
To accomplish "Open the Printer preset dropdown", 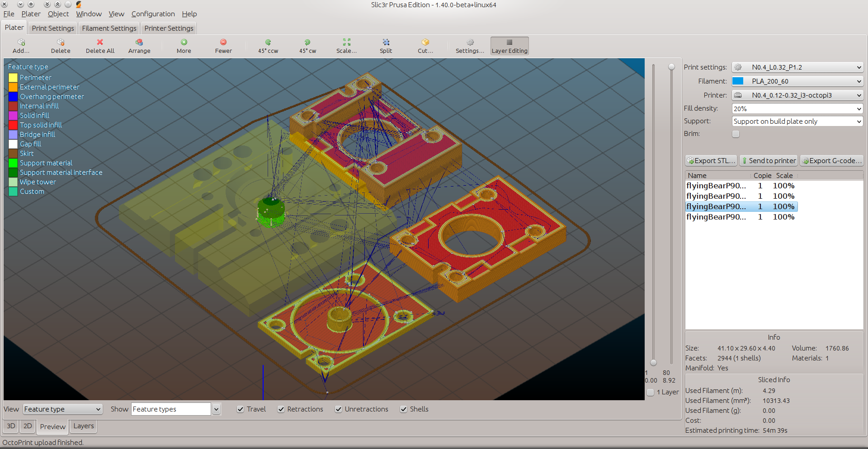I will point(797,95).
